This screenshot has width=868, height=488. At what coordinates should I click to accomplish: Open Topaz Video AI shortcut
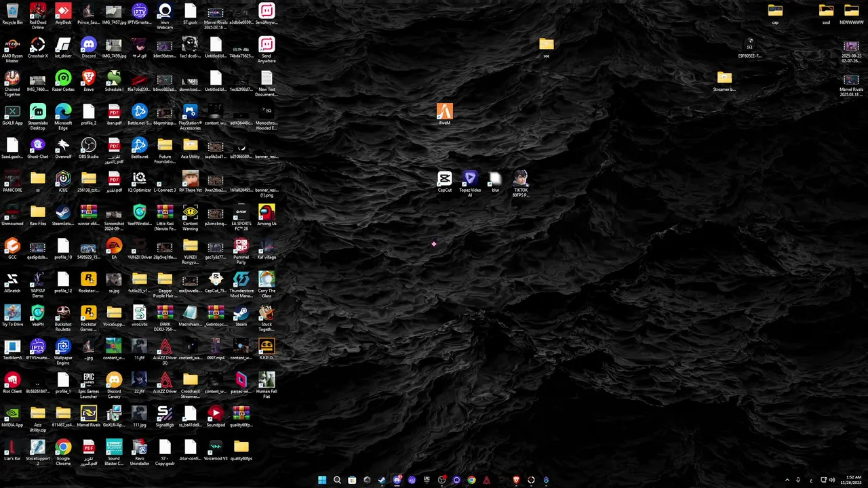470,184
